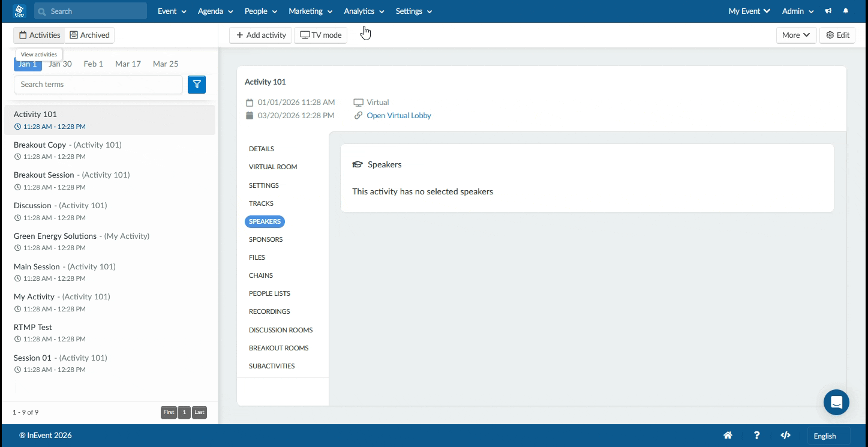This screenshot has width=868, height=447.
Task: Open the Recordings section
Action: tap(269, 311)
